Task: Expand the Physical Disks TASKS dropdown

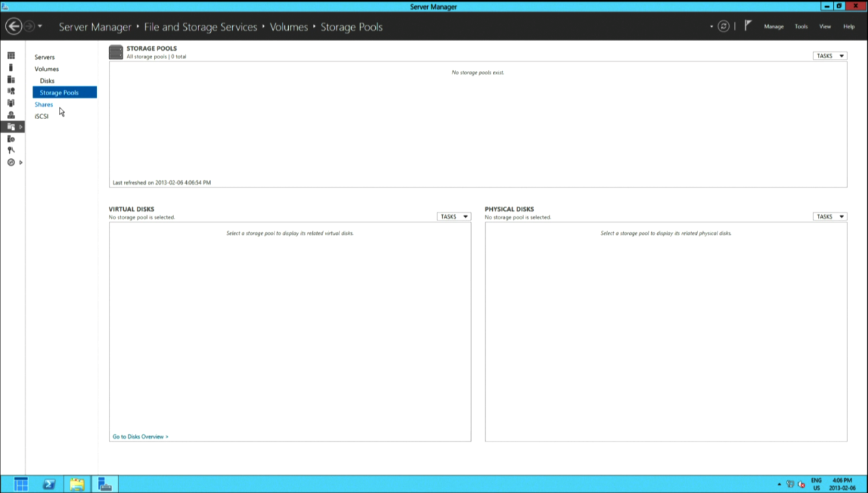Action: [x=830, y=216]
